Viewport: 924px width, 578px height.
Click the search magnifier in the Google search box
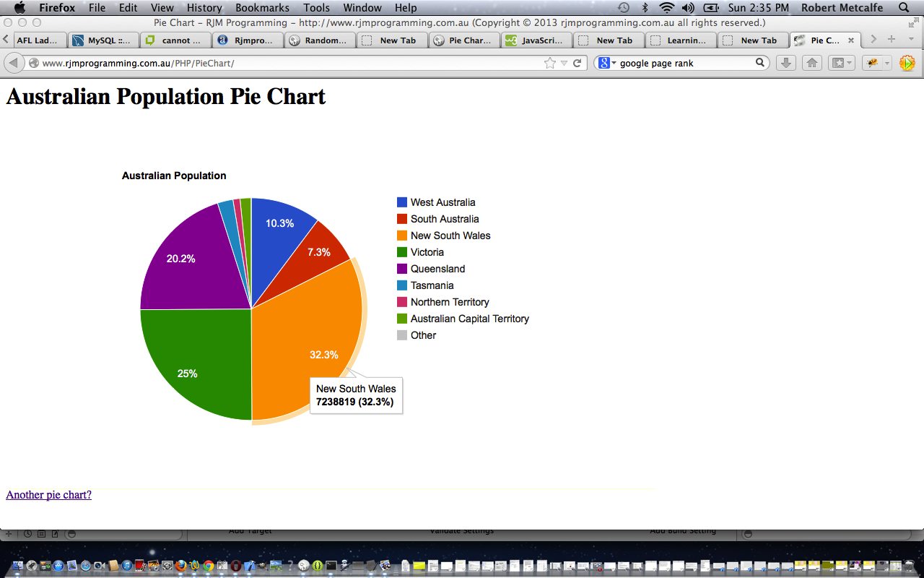tap(759, 63)
